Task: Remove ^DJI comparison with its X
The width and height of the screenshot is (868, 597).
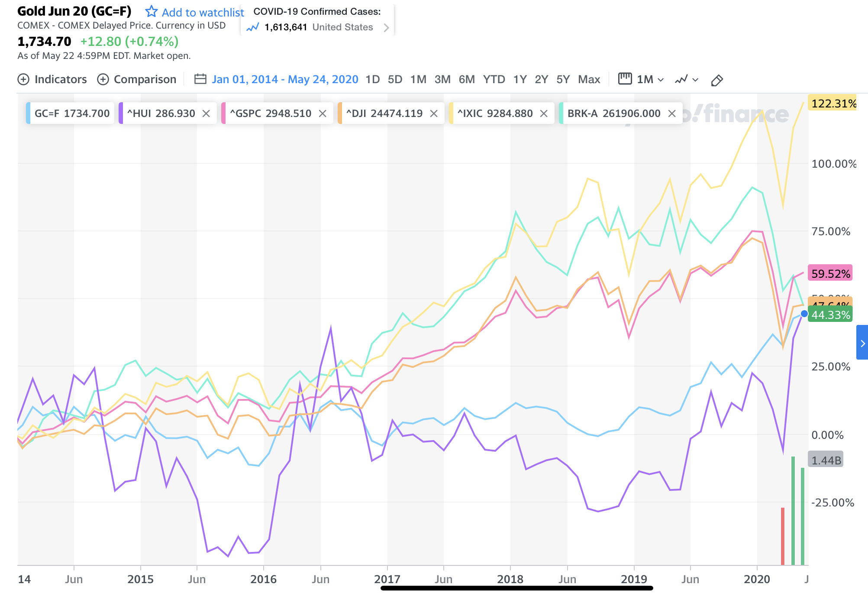Action: [x=434, y=114]
